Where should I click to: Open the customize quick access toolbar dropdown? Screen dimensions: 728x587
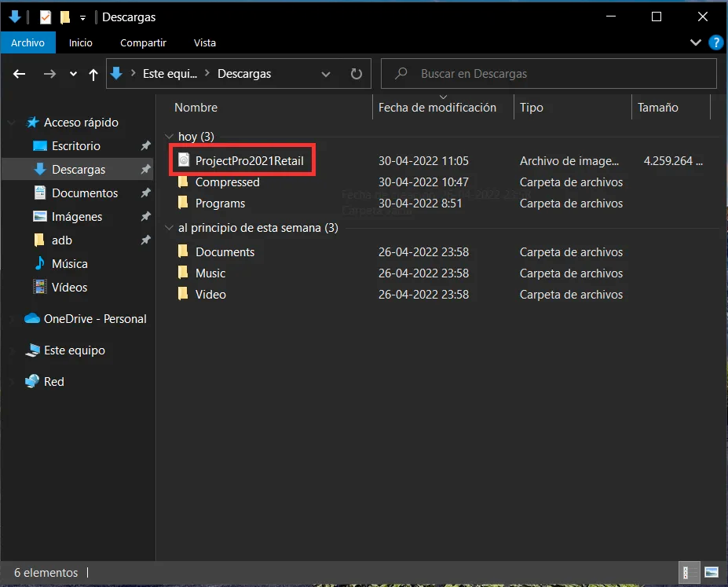pyautogui.click(x=82, y=18)
